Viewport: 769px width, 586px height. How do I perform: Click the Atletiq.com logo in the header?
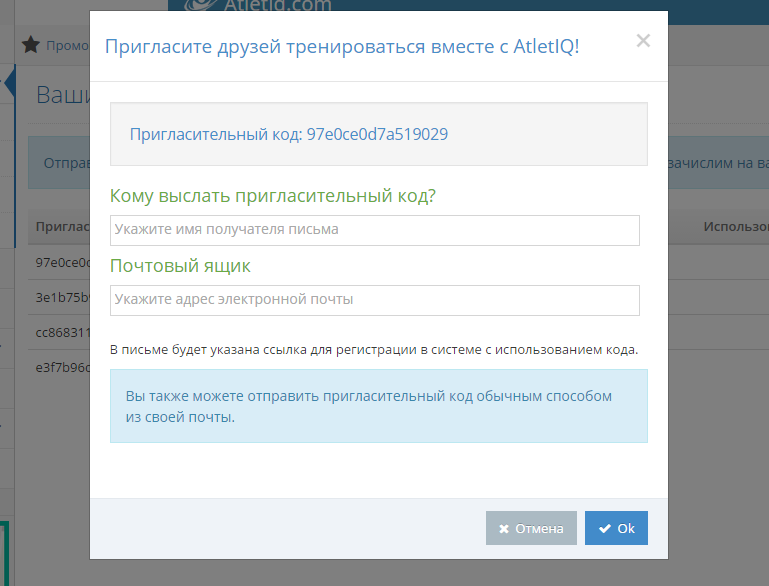pyautogui.click(x=258, y=5)
